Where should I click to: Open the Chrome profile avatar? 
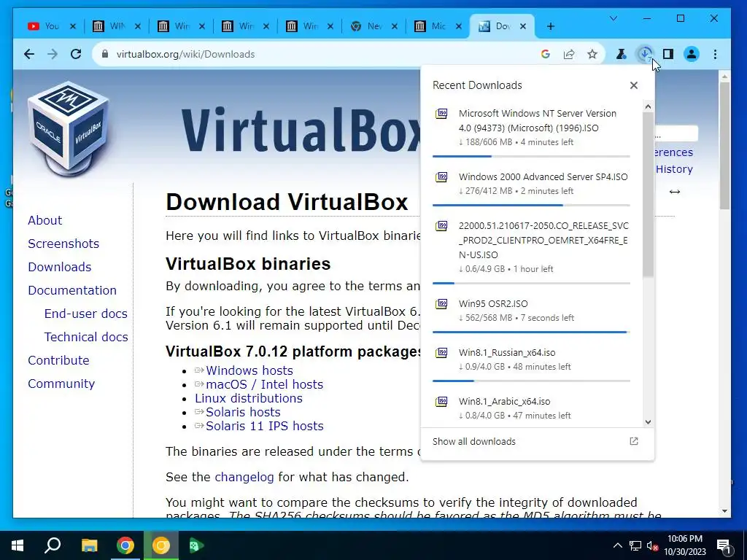[692, 54]
